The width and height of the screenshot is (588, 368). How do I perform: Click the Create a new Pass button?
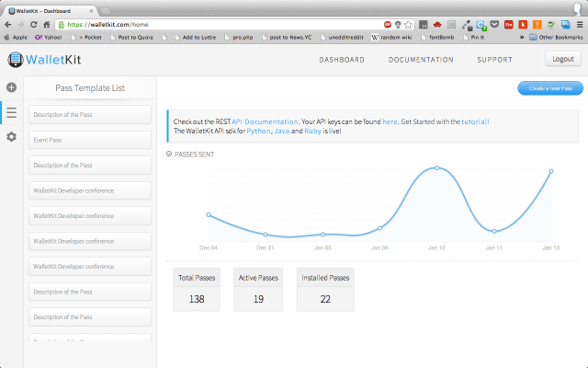(550, 88)
